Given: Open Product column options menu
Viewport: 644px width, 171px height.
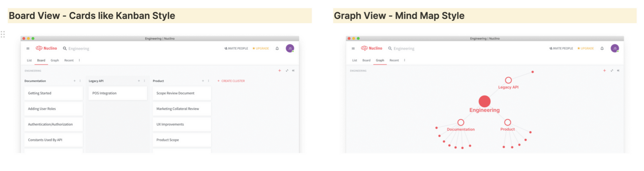Looking at the screenshot, I should pyautogui.click(x=208, y=81).
